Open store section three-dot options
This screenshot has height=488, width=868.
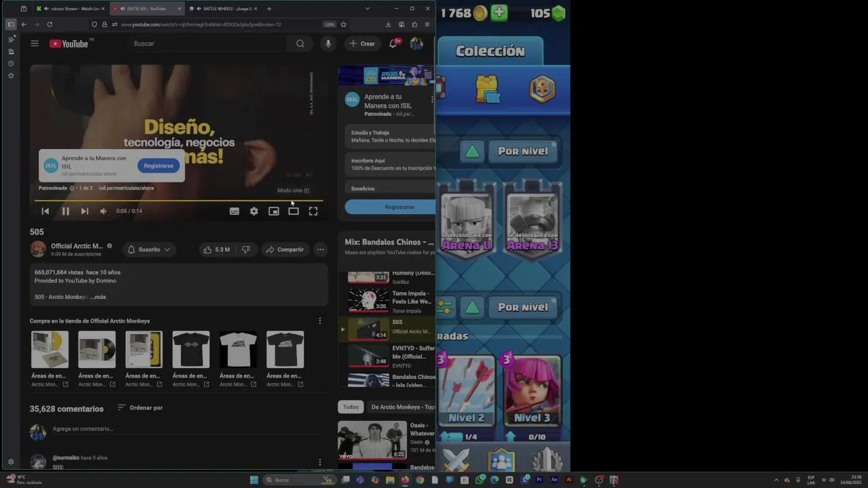pos(320,321)
